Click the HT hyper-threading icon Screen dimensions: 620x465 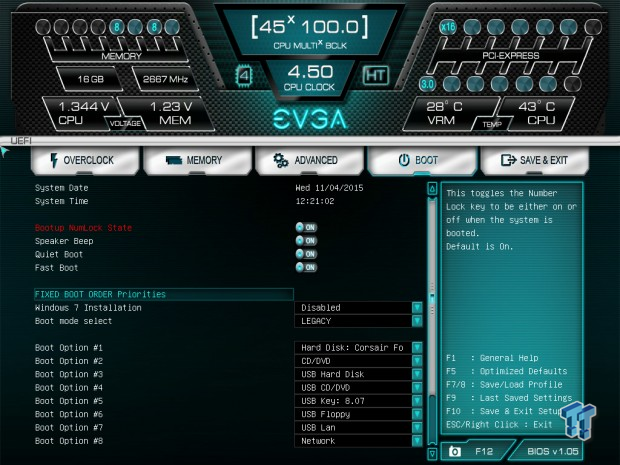point(375,75)
